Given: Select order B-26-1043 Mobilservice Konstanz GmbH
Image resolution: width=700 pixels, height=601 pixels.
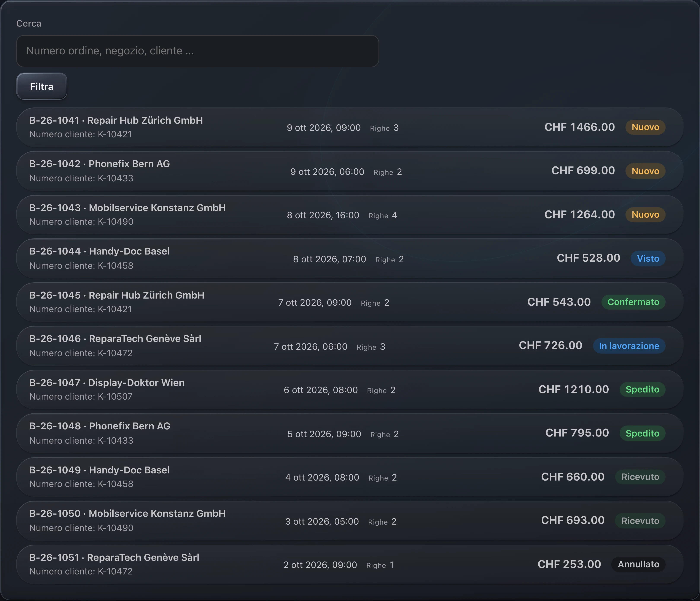Looking at the screenshot, I should (350, 215).
